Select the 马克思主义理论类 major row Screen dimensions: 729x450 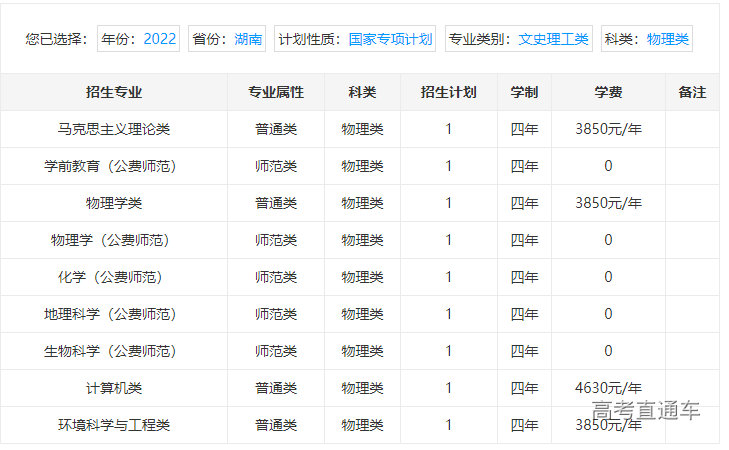click(114, 129)
